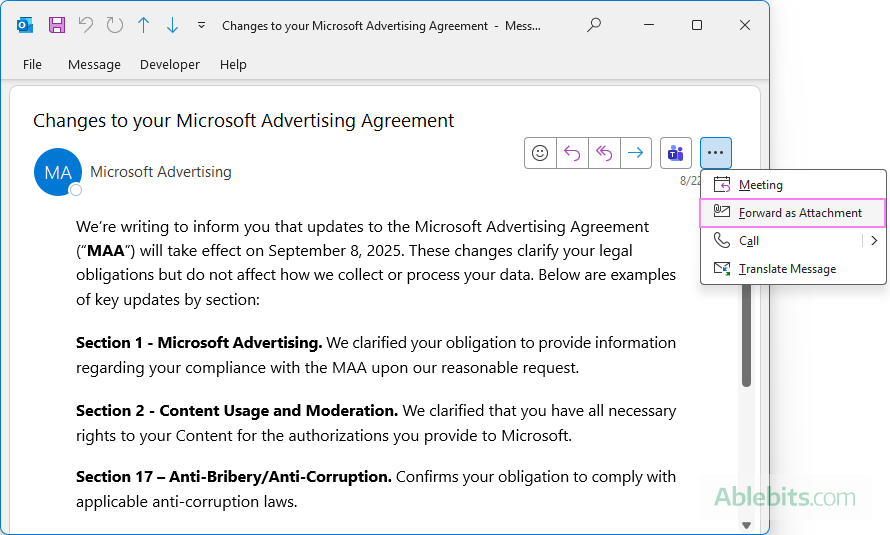React to message with the smiley icon
The width and height of the screenshot is (890, 535).
[x=540, y=153]
